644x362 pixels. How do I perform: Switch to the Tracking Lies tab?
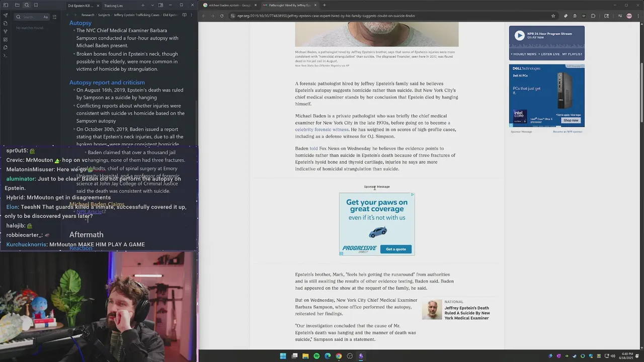pos(113,6)
